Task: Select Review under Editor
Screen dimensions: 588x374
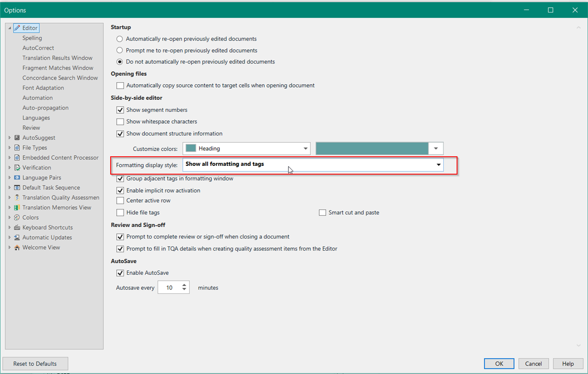Action: 31,128
